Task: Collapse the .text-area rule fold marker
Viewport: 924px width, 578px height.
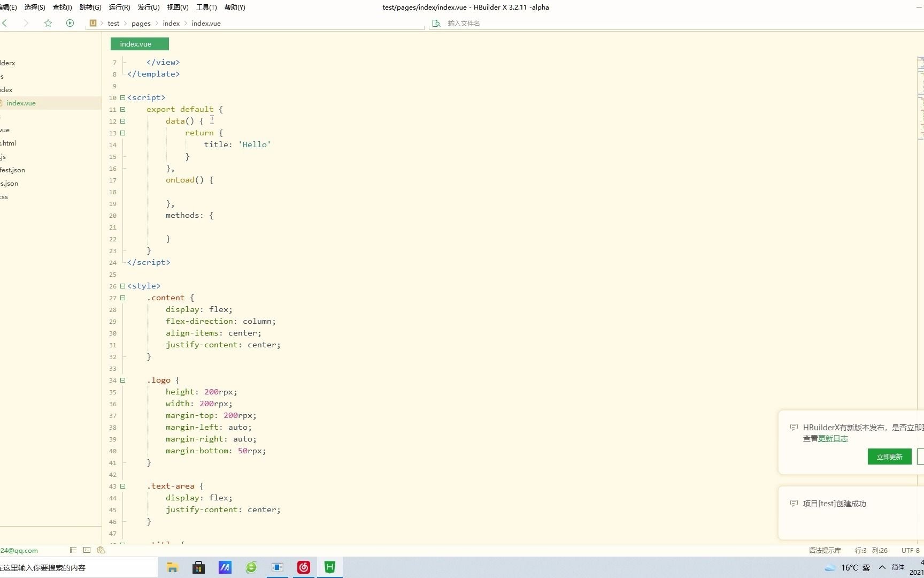Action: 122,486
